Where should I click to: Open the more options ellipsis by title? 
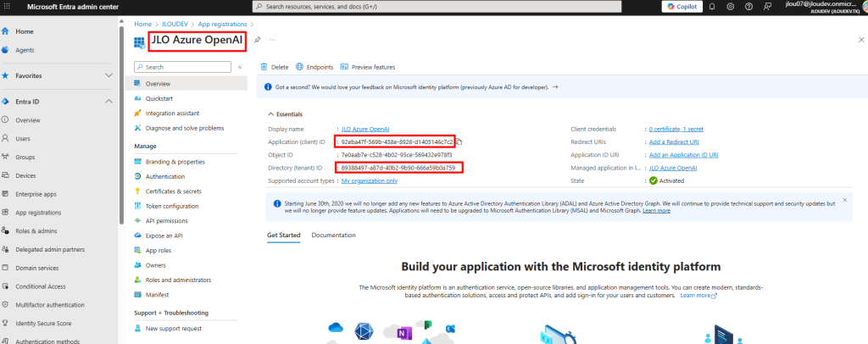[272, 40]
